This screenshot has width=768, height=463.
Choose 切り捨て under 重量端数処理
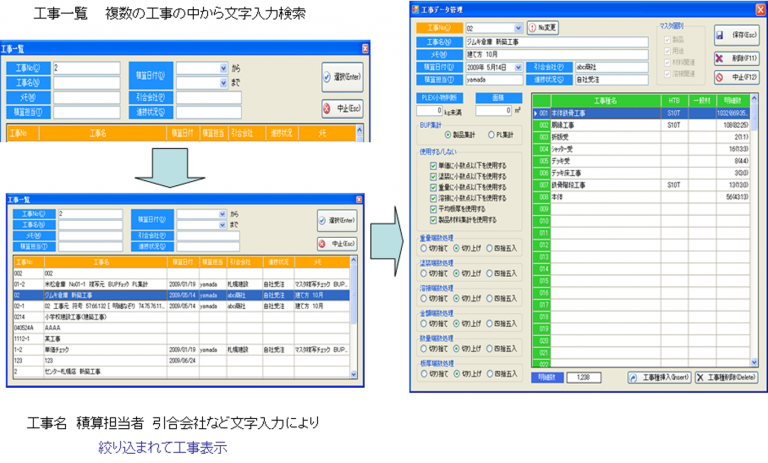424,248
